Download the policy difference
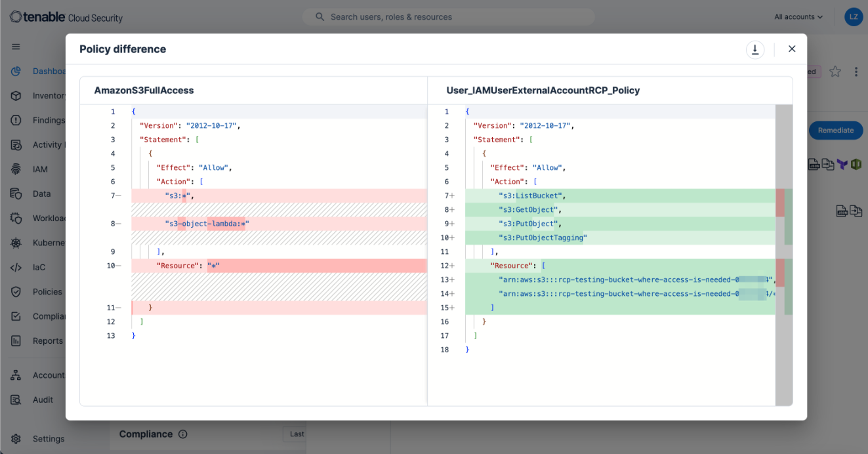Image resolution: width=868 pixels, height=454 pixels. pyautogui.click(x=755, y=49)
